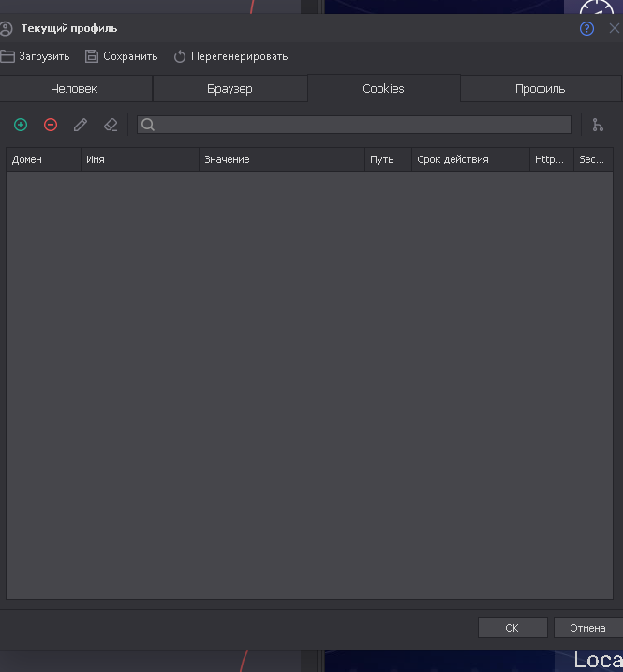The image size is (623, 672).
Task: Sort by the Значение column header
Action: pos(282,159)
